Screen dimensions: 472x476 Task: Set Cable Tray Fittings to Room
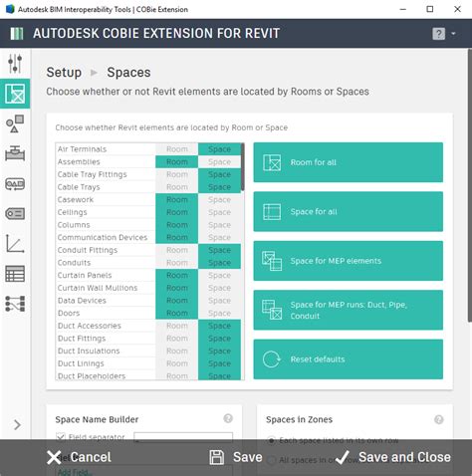pos(177,174)
